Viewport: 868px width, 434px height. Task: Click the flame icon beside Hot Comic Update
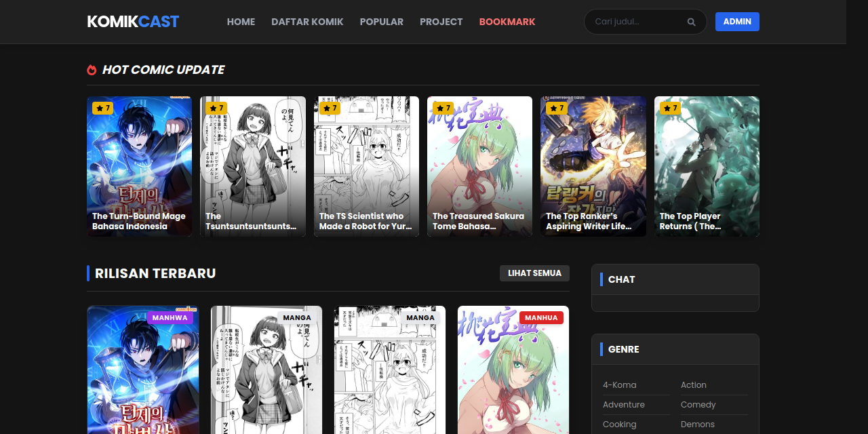[92, 70]
